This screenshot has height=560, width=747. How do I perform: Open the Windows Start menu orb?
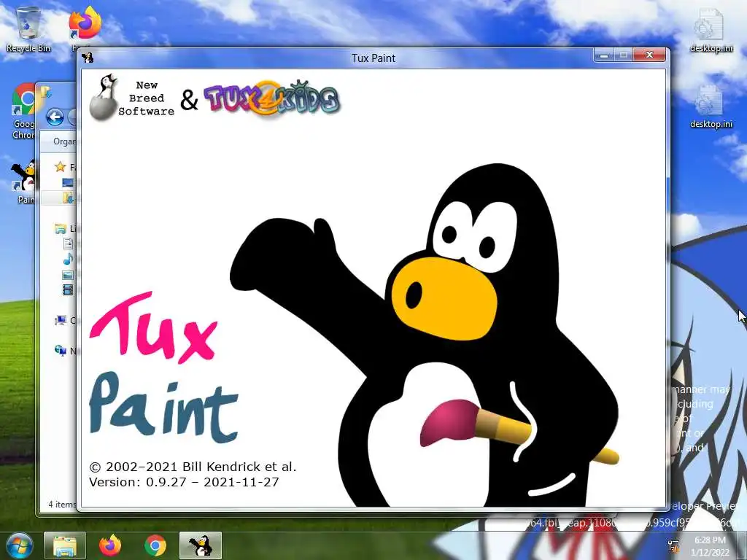point(19,545)
